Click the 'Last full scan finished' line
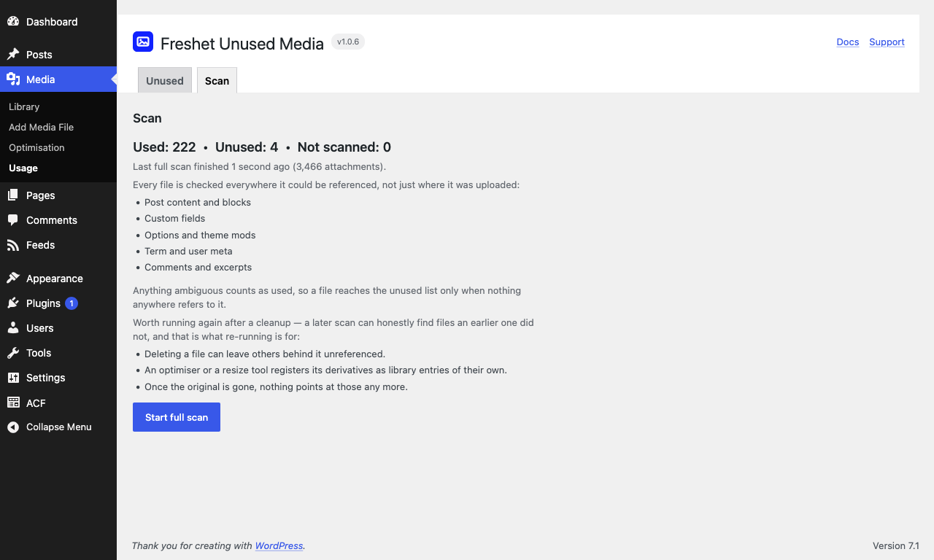Image resolution: width=934 pixels, height=560 pixels. [260, 167]
